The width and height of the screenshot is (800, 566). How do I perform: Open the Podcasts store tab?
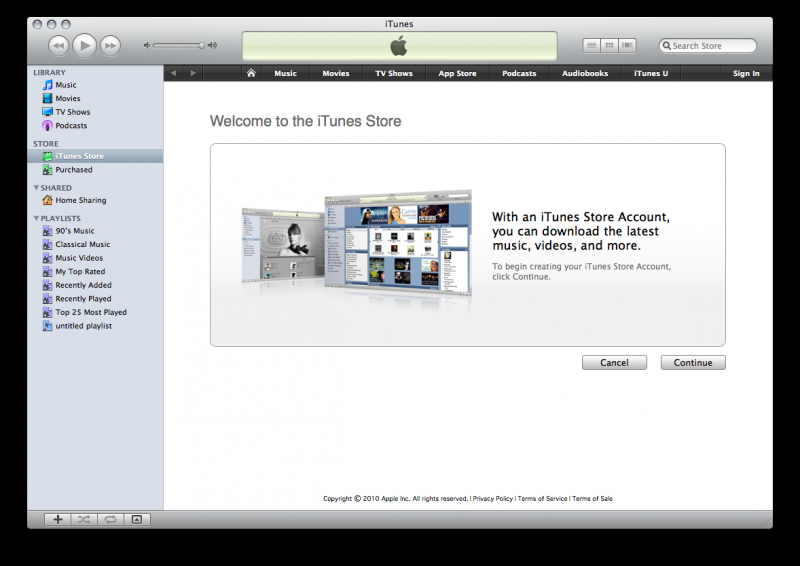pyautogui.click(x=519, y=73)
